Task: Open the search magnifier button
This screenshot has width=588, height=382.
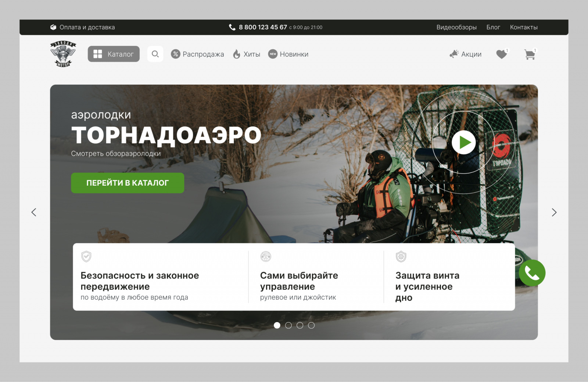Action: 155,54
